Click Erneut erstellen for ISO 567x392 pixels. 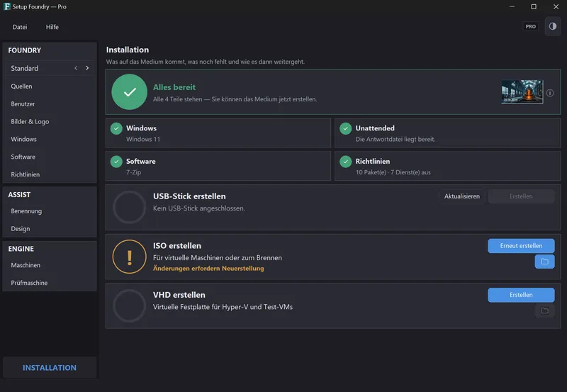[521, 246]
